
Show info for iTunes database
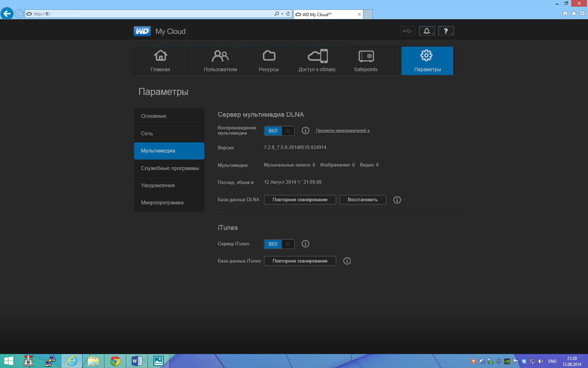point(347,261)
